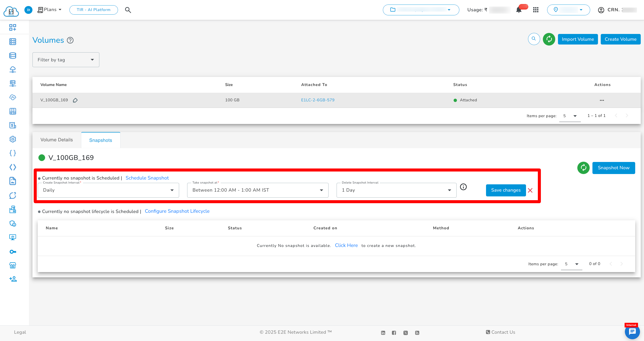Open the Take snapshot at time dropdown
This screenshot has width=644, height=341.
[258, 190]
